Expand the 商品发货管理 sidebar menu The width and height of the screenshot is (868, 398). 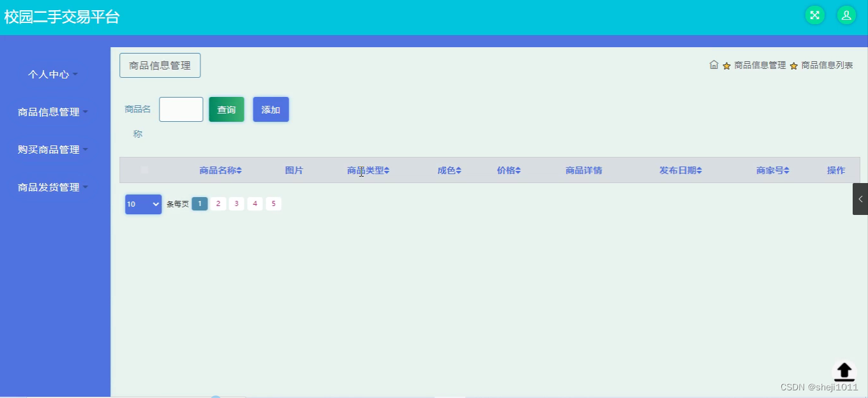[52, 188]
